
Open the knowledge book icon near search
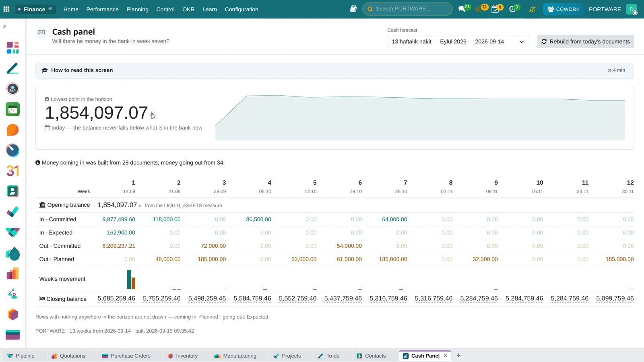pos(353,9)
